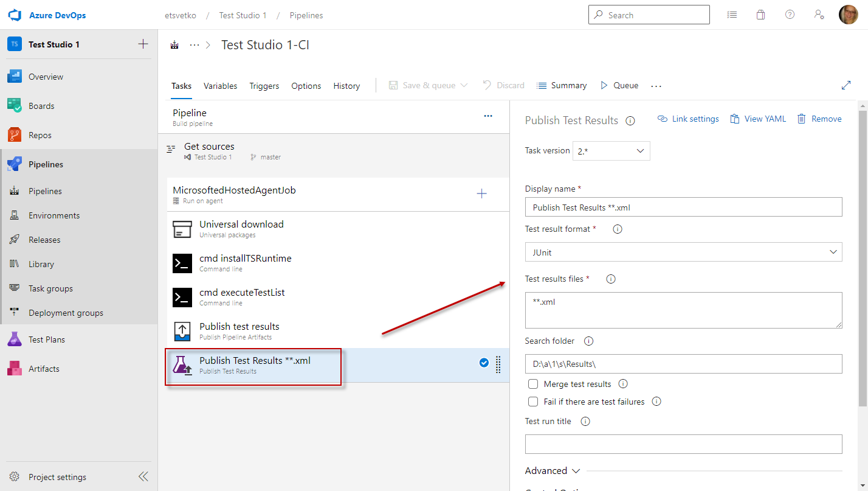Open the Marketplace shopping bag icon
868x491 pixels.
pyautogui.click(x=760, y=15)
